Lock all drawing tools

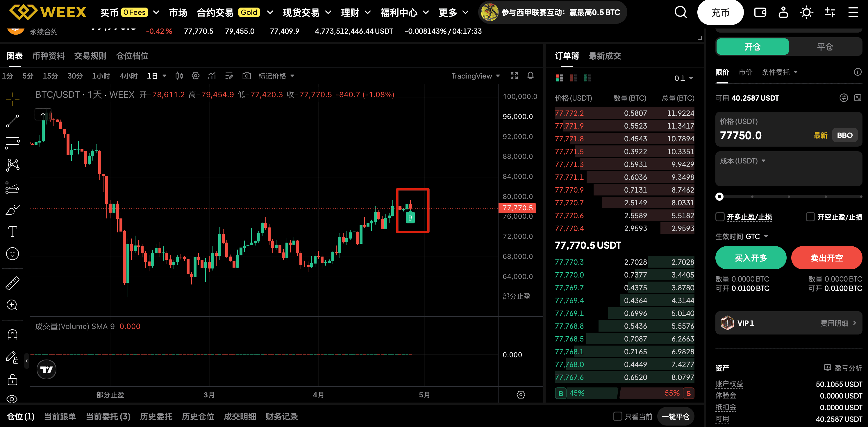12,380
